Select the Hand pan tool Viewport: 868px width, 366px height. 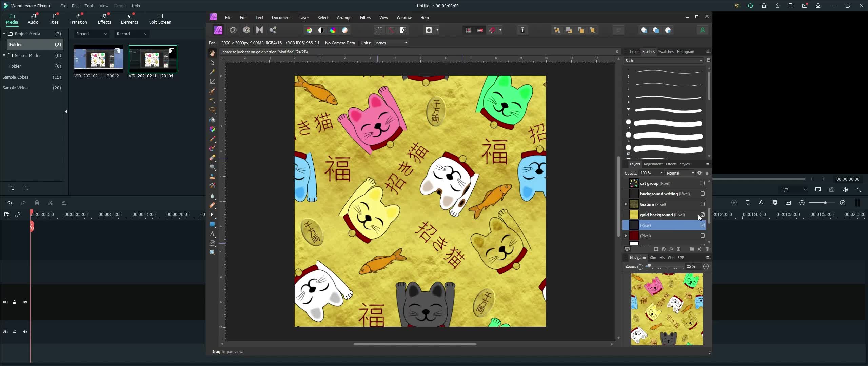click(213, 53)
